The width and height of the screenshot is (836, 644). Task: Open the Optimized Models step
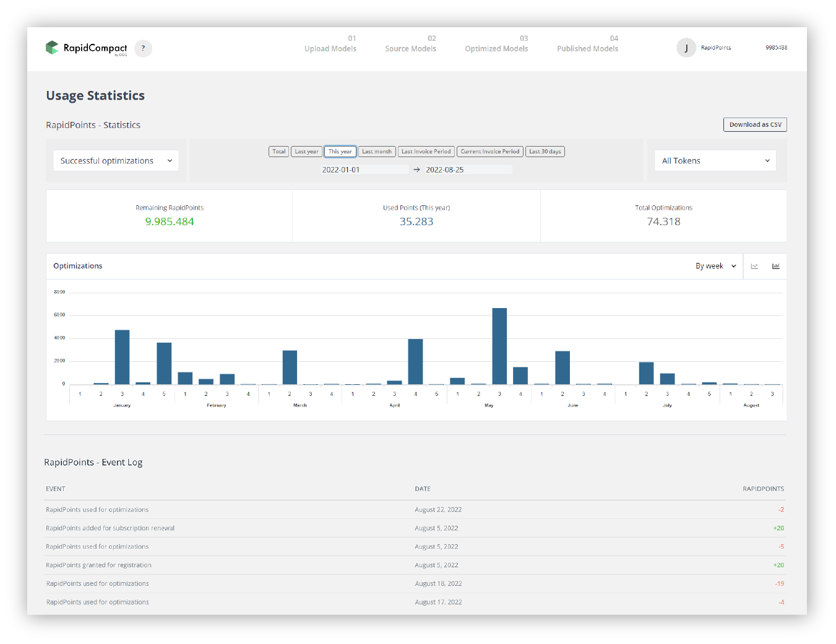(x=496, y=44)
